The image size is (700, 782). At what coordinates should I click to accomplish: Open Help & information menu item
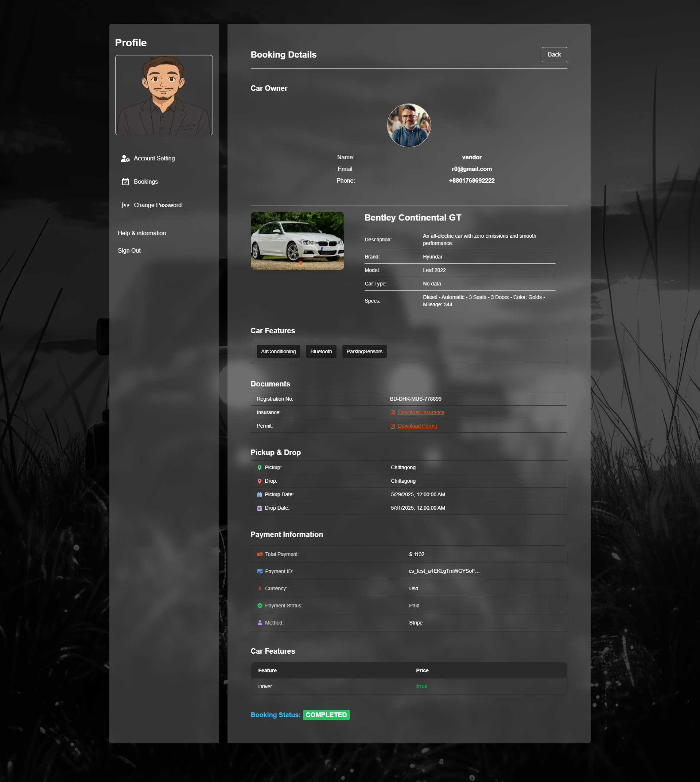tap(141, 233)
